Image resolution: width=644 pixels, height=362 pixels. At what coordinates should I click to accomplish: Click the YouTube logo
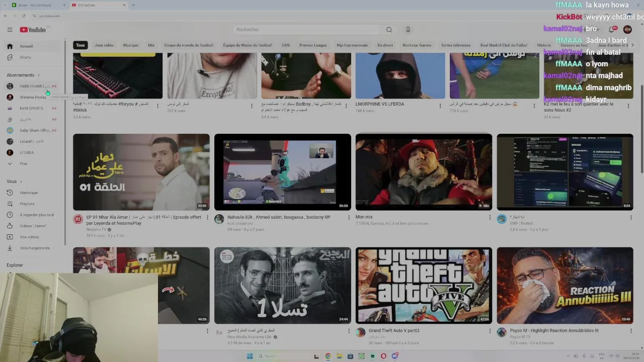[33, 30]
